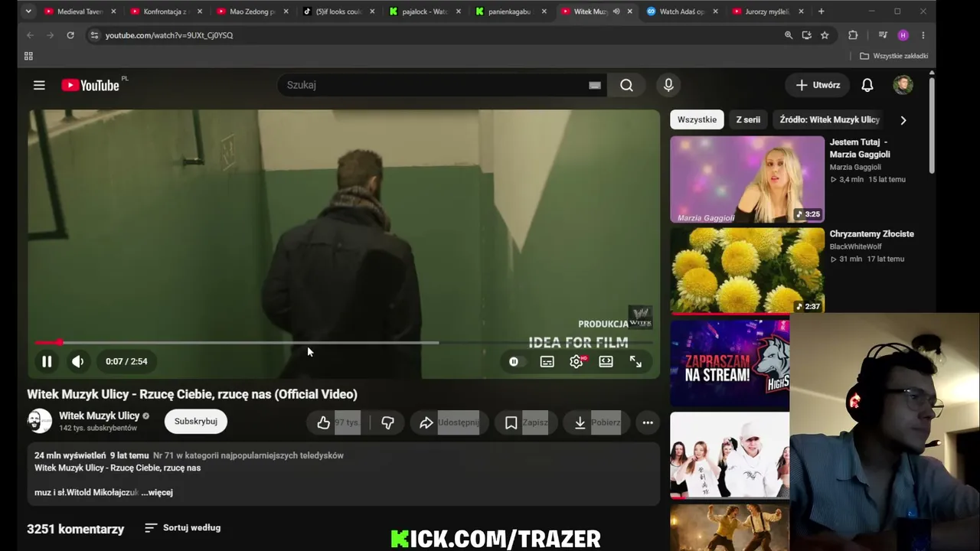Show more filter chips with right arrow
The width and height of the screenshot is (980, 551).
point(903,119)
